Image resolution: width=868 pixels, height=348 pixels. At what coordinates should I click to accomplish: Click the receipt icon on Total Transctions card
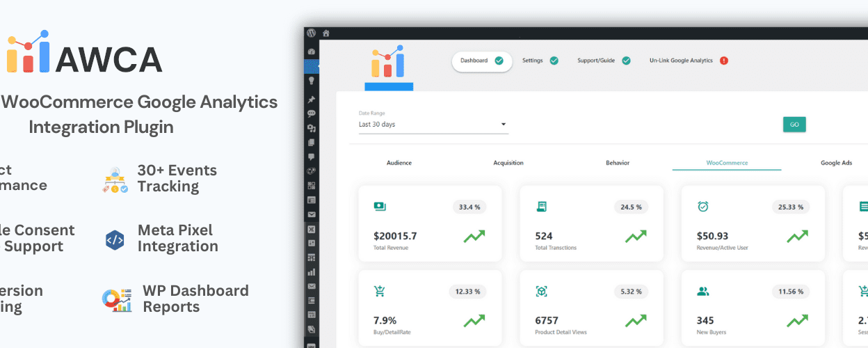541,206
